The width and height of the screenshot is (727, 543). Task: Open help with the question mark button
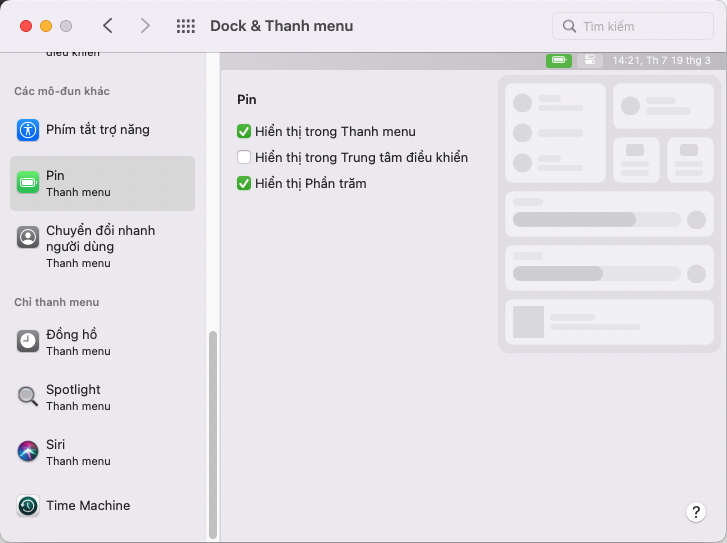click(x=695, y=512)
